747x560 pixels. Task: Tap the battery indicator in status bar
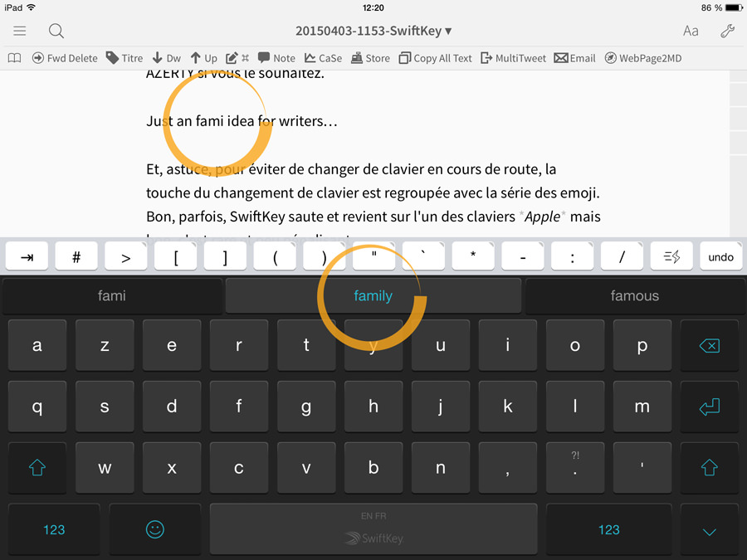pos(733,7)
